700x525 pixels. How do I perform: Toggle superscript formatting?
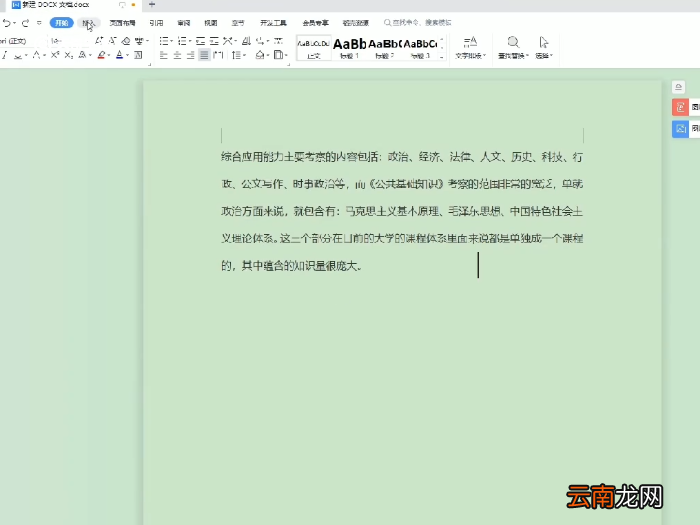(55, 55)
